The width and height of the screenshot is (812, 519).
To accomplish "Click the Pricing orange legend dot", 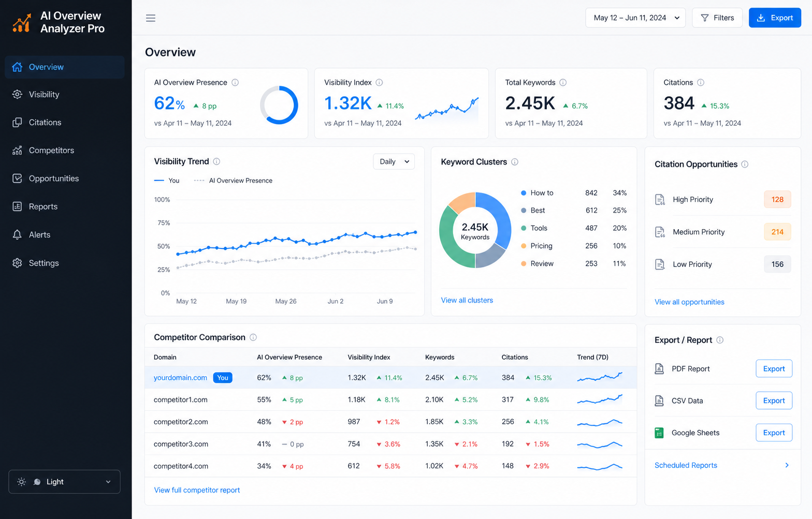I will (524, 246).
